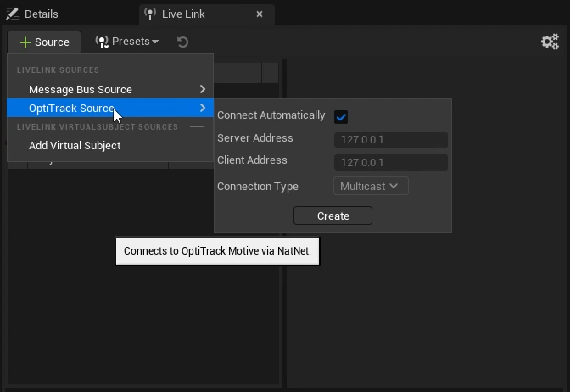Open the Connection Type Multicast dropdown

[x=370, y=186]
